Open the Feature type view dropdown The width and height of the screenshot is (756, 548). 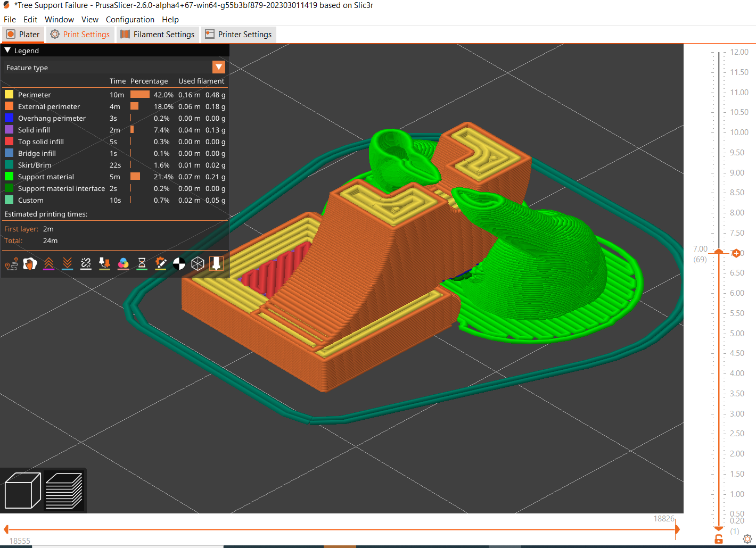click(219, 67)
